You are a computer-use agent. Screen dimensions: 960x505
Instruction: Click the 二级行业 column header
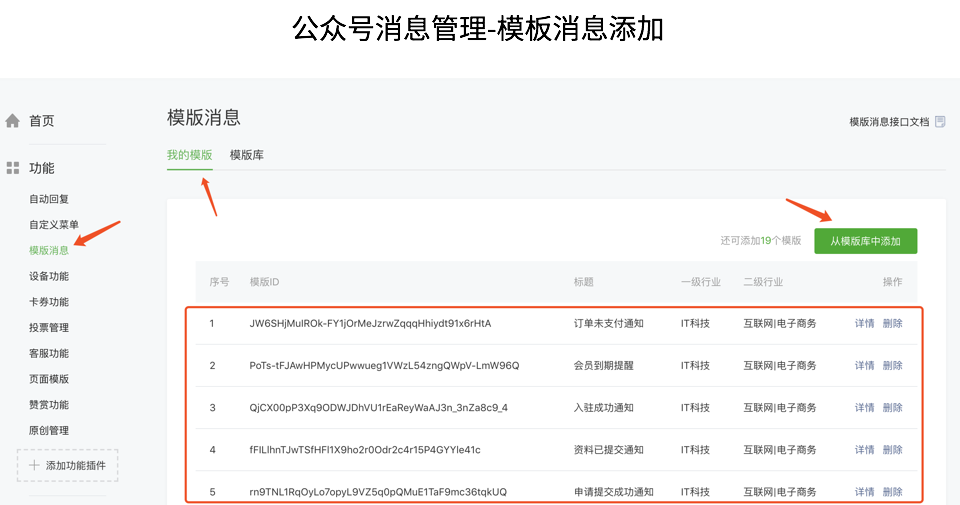763,282
